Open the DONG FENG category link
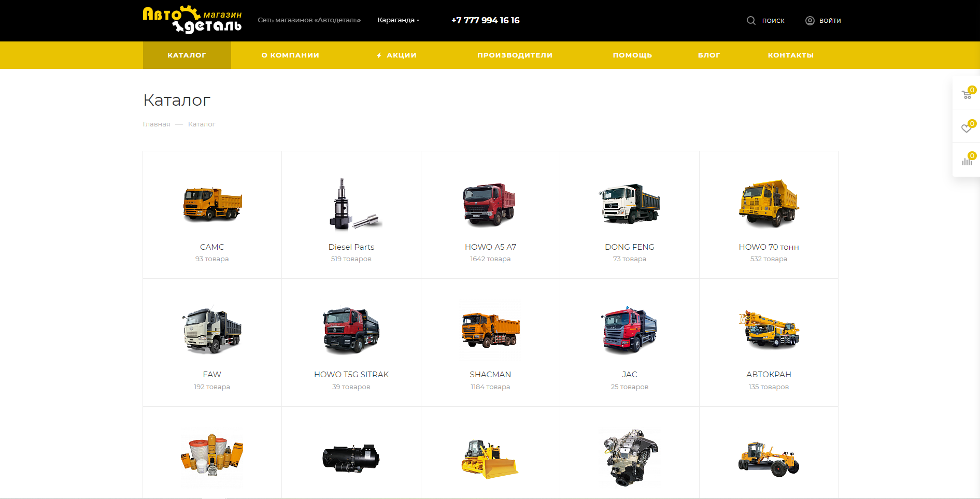Screen dimensions: 980x499 coord(630,247)
